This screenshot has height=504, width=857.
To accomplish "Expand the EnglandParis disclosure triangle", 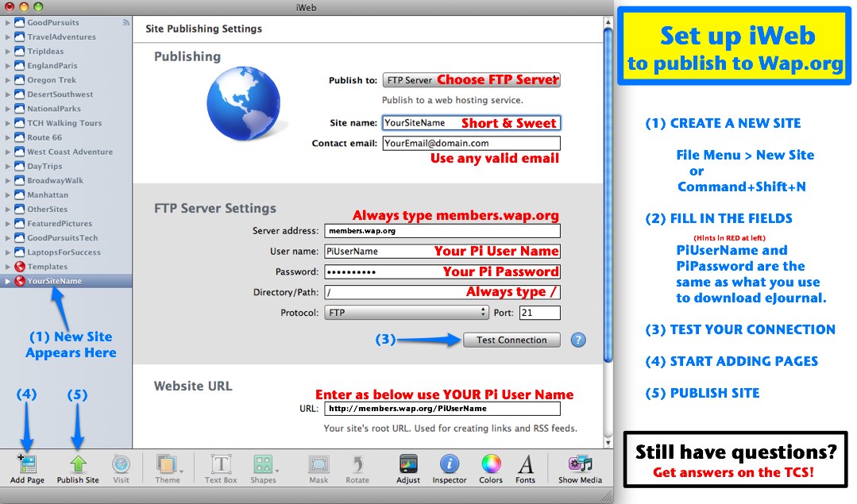I will point(7,66).
